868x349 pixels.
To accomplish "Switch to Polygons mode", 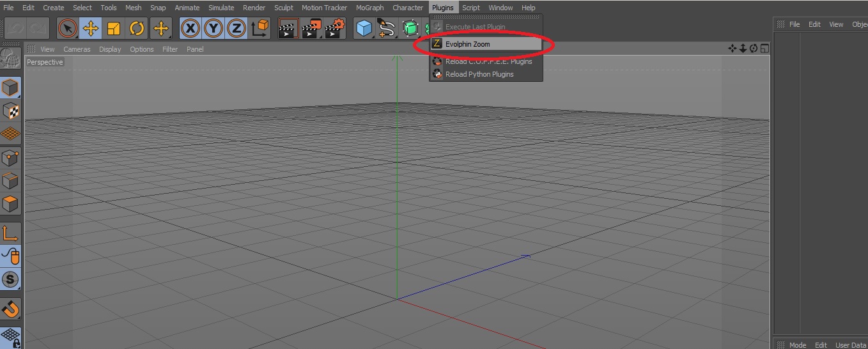I will click(x=11, y=205).
